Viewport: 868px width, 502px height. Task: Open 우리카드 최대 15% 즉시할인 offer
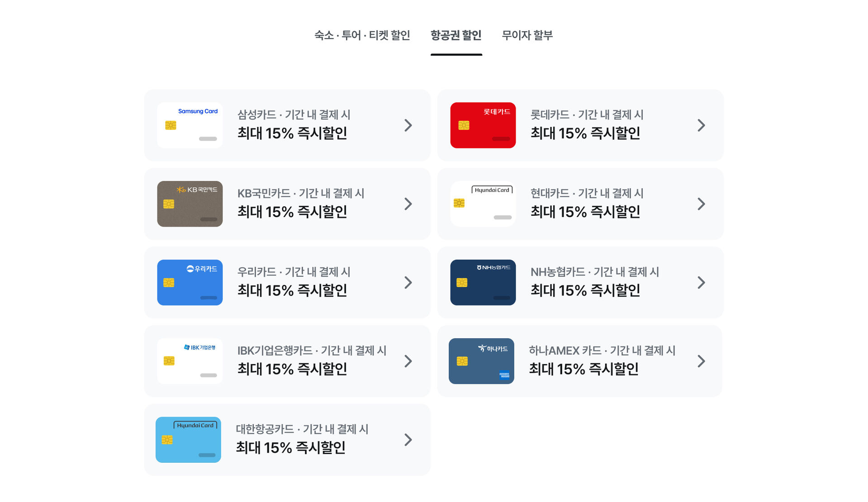pyautogui.click(x=292, y=290)
